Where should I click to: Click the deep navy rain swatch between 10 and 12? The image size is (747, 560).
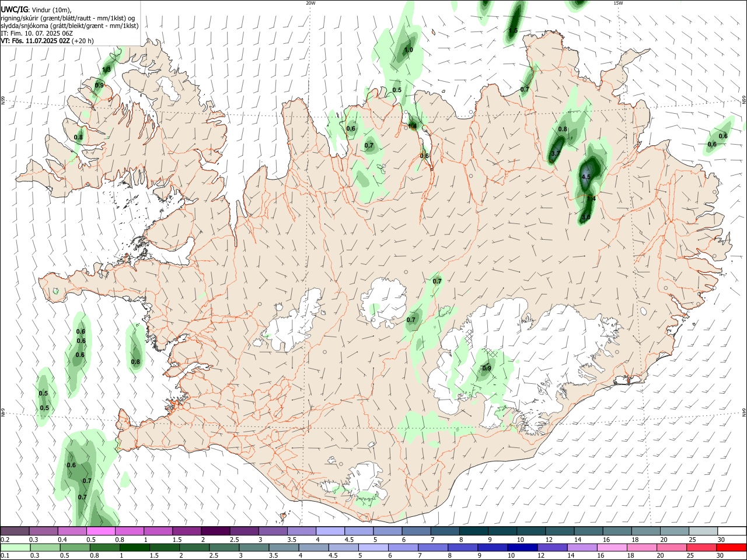[521, 547]
